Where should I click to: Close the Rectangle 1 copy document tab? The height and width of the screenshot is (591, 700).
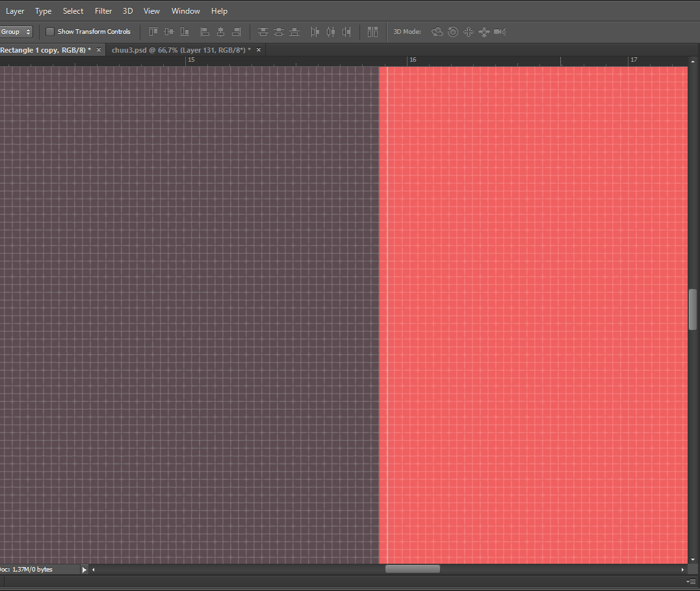pyautogui.click(x=99, y=49)
